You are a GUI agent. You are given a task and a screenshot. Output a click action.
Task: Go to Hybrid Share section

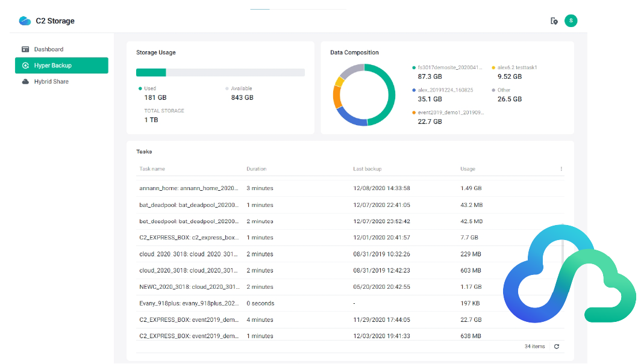coord(61,82)
